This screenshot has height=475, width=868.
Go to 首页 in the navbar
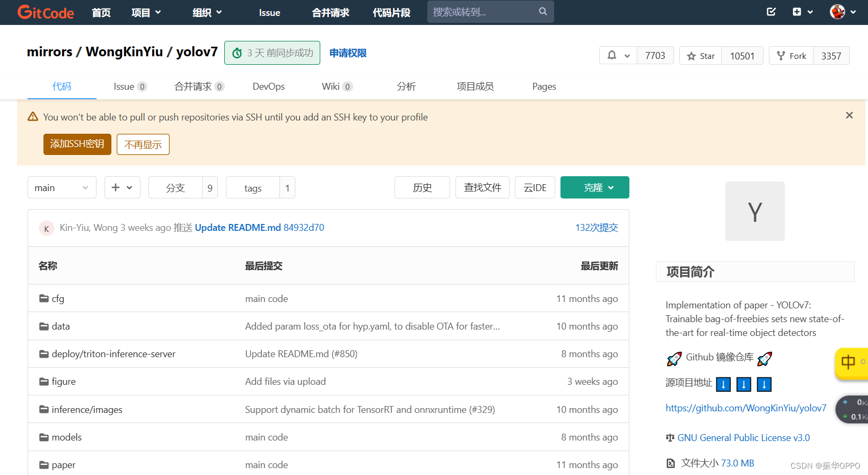tap(101, 12)
